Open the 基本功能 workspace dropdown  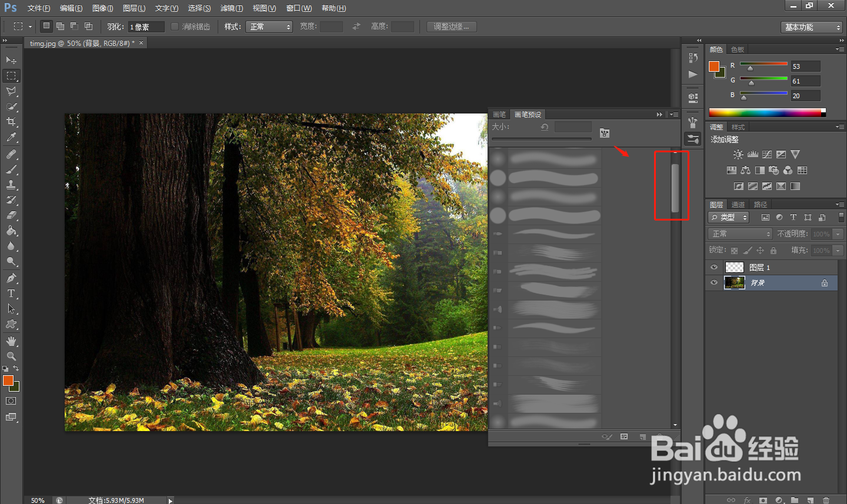click(812, 27)
